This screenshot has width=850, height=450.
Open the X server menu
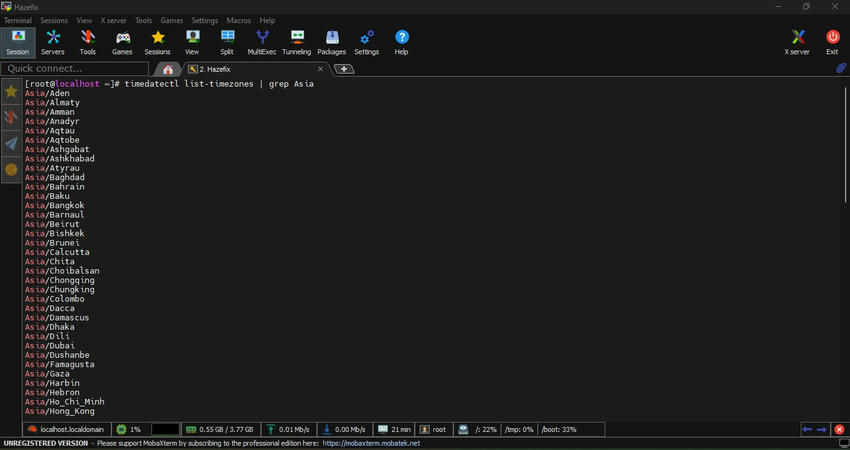pyautogui.click(x=113, y=20)
